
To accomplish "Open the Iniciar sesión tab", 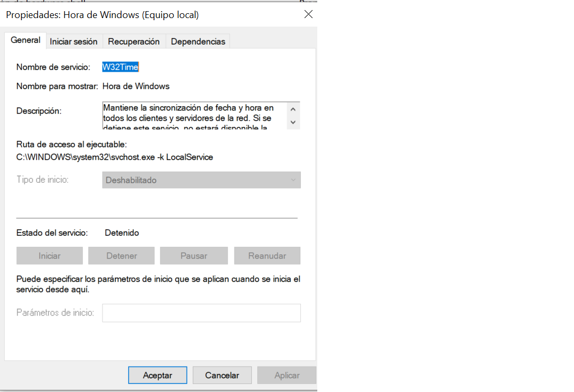I will click(73, 41).
